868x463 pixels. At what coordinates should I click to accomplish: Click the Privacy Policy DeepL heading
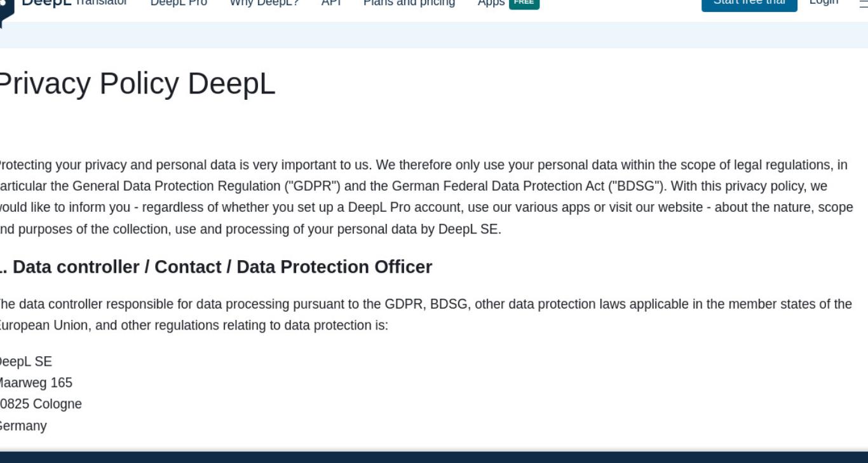point(137,83)
